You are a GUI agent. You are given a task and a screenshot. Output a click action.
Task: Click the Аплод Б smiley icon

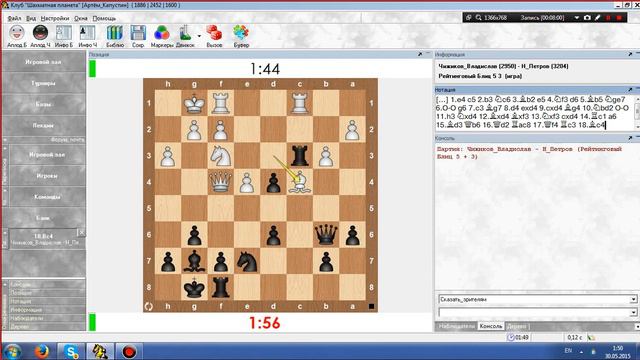pos(17,33)
